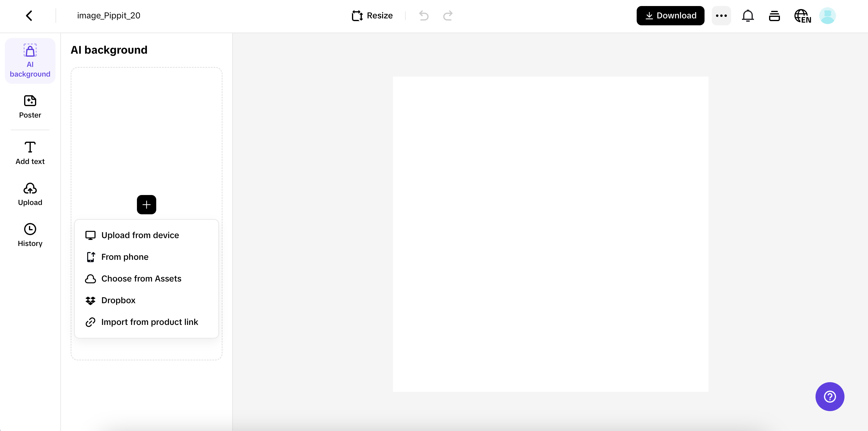Open the profile avatar menu
The width and height of the screenshot is (868, 431).
[x=828, y=15]
